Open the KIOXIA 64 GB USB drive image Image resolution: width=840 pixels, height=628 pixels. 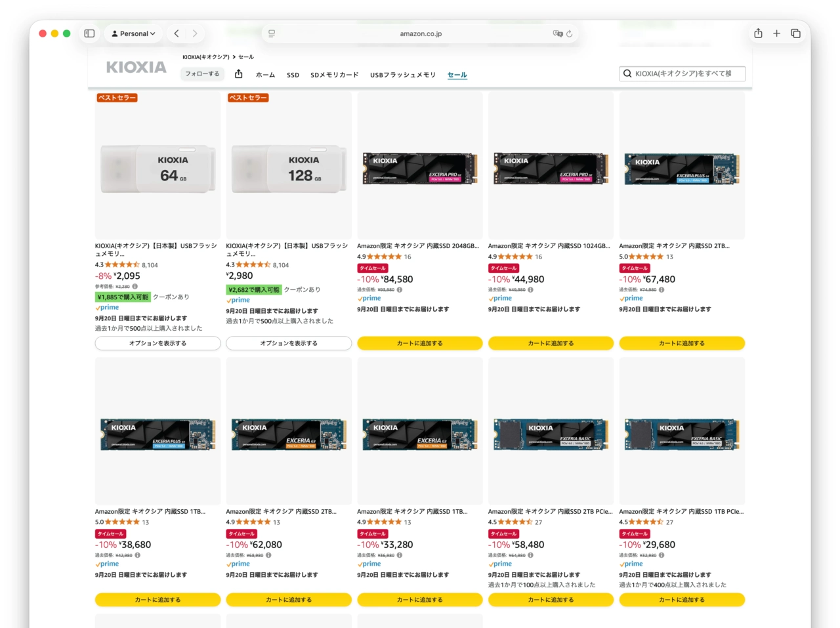click(x=157, y=169)
